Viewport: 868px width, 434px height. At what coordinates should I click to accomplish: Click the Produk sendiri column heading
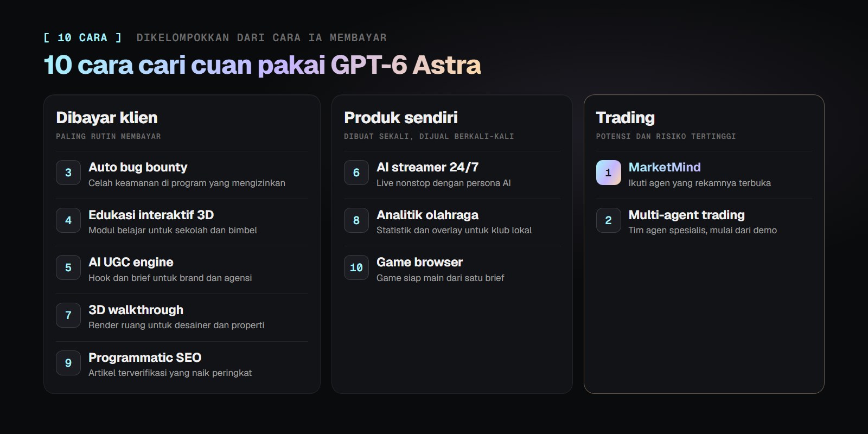click(x=401, y=118)
